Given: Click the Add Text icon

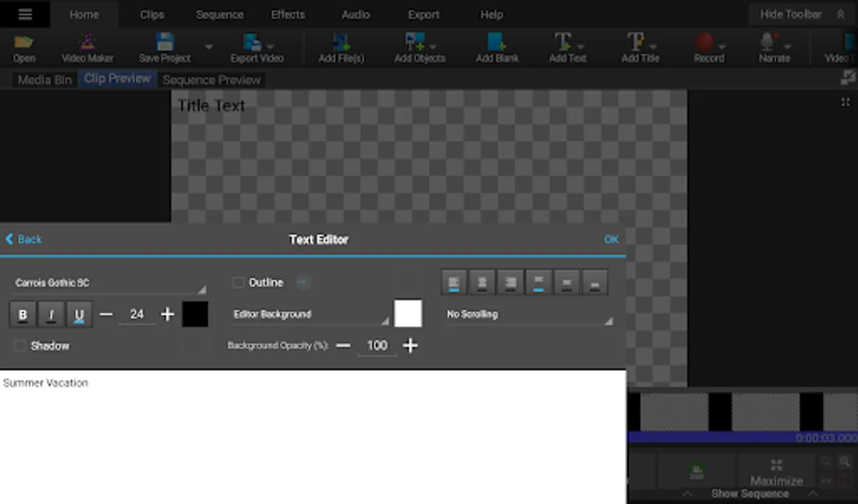Looking at the screenshot, I should [563, 42].
